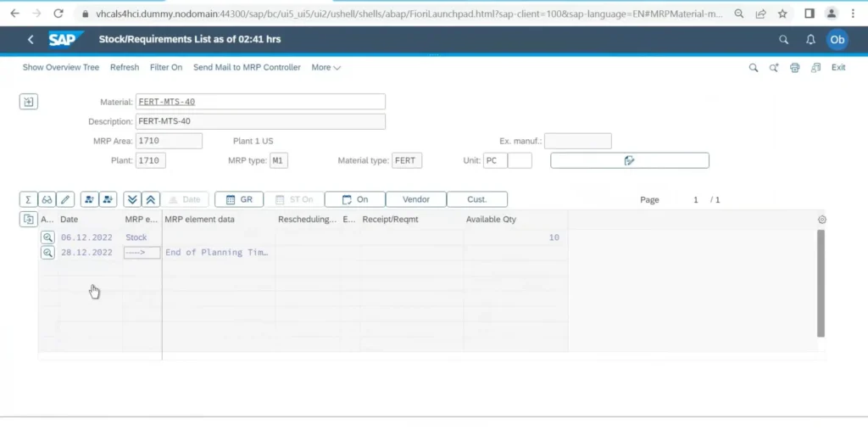The width and height of the screenshot is (868, 441).
Task: Click the SAP logo in the header
Action: [x=64, y=39]
